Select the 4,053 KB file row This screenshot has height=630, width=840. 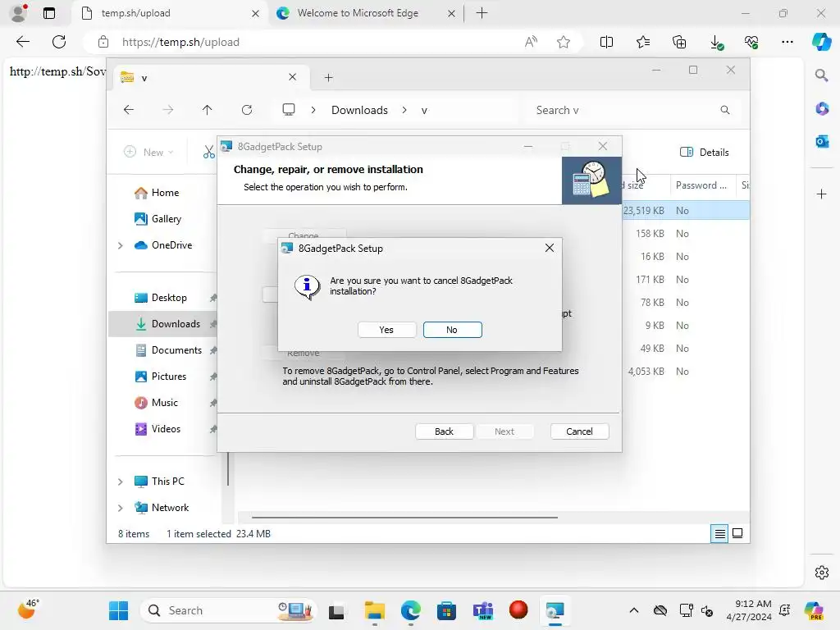click(686, 372)
